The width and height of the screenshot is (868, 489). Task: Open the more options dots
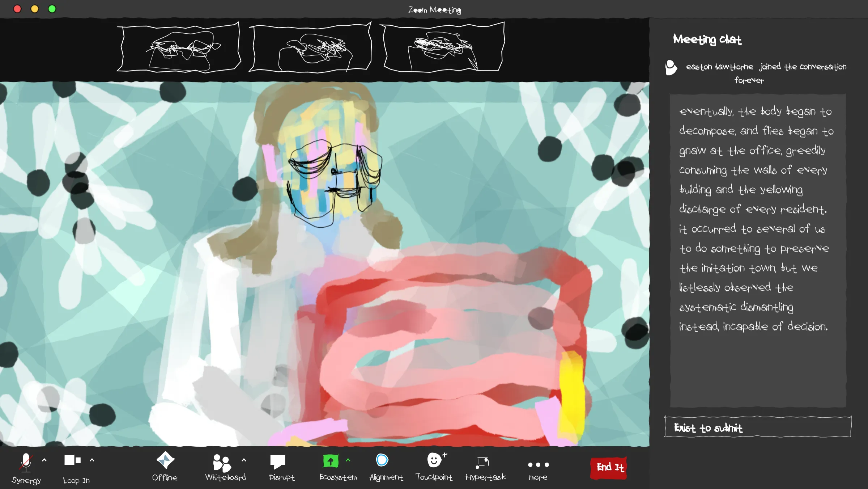pyautogui.click(x=538, y=464)
